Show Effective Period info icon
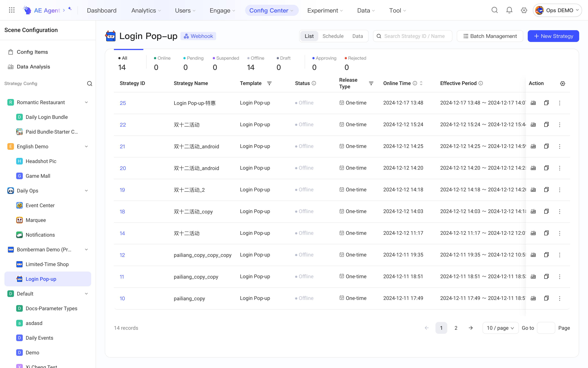 click(x=481, y=83)
